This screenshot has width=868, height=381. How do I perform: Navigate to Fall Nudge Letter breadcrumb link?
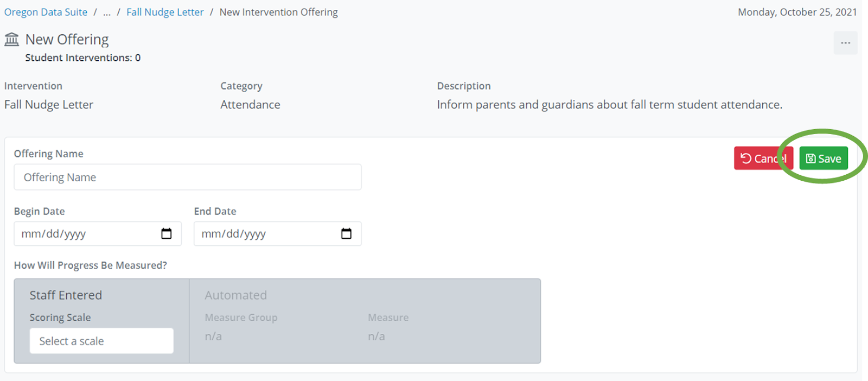point(165,12)
